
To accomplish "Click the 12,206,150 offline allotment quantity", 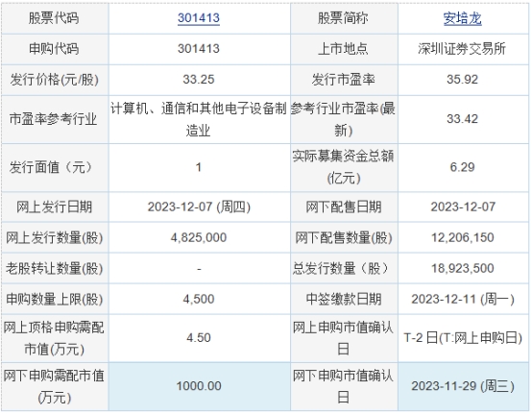I will coord(463,237).
